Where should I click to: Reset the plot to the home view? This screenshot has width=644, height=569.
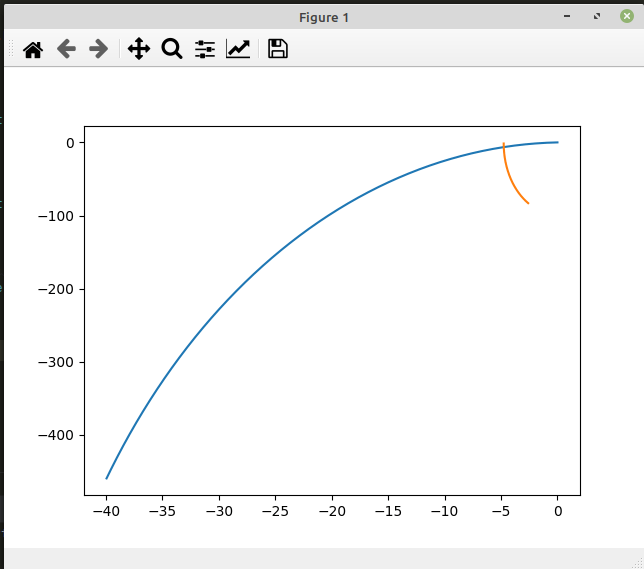[x=33, y=49]
